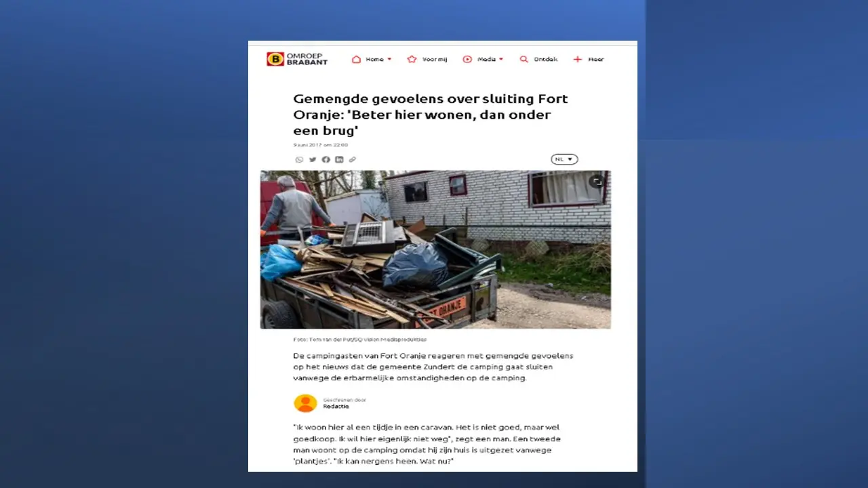
Task: Click the Omroep Brabant logo
Action: pyautogui.click(x=297, y=59)
